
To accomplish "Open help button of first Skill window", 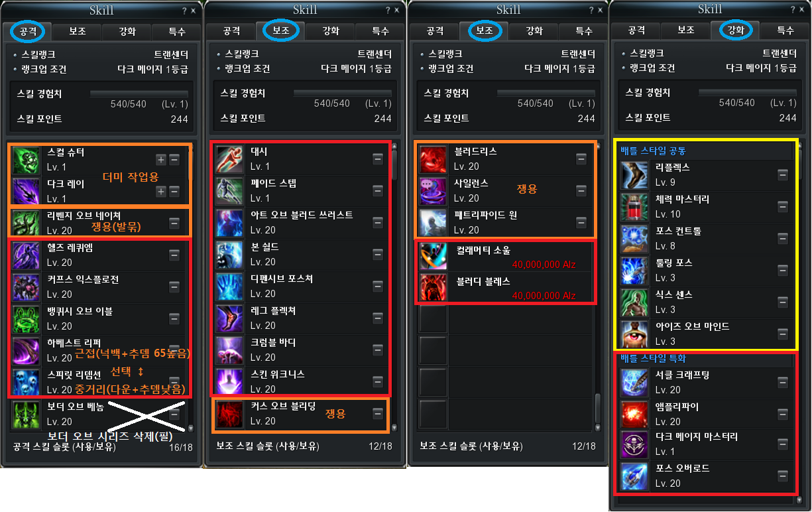I will click(x=184, y=11).
